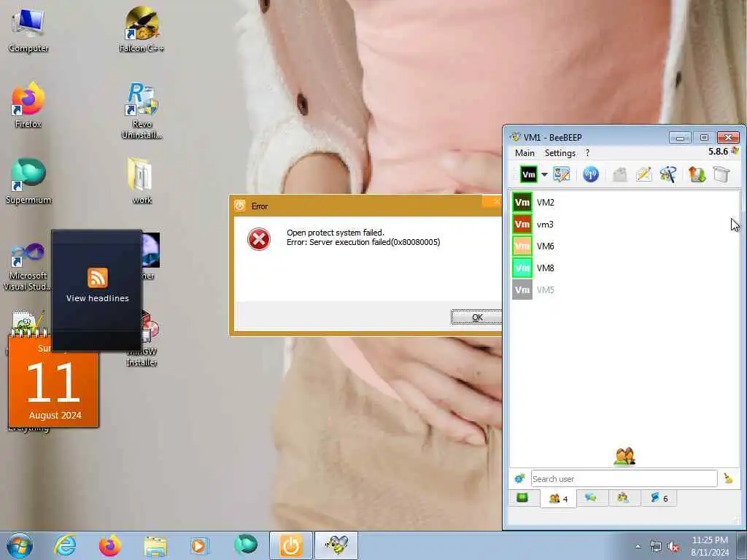Open the Supermium desktop shortcut
The width and height of the screenshot is (747, 560).
[28, 182]
